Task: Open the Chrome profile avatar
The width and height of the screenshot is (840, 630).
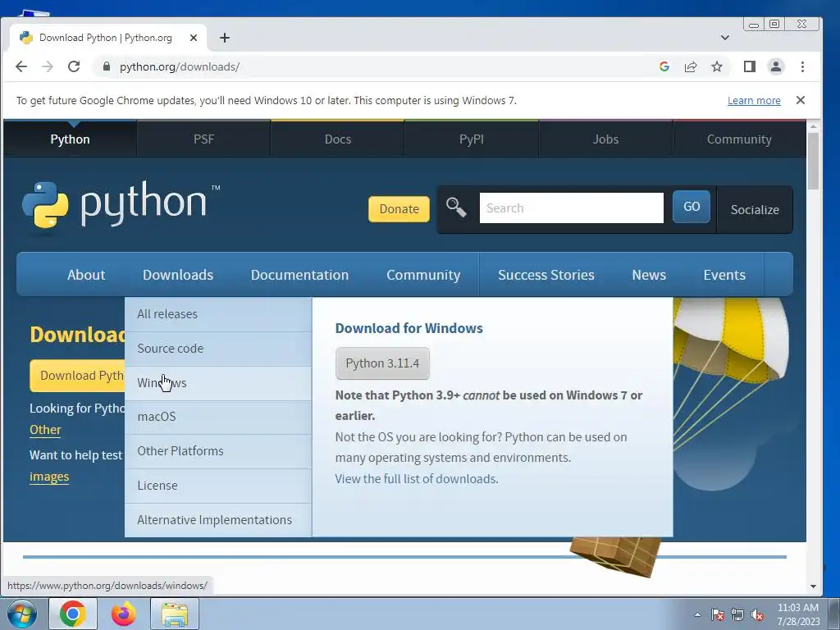Action: click(776, 66)
